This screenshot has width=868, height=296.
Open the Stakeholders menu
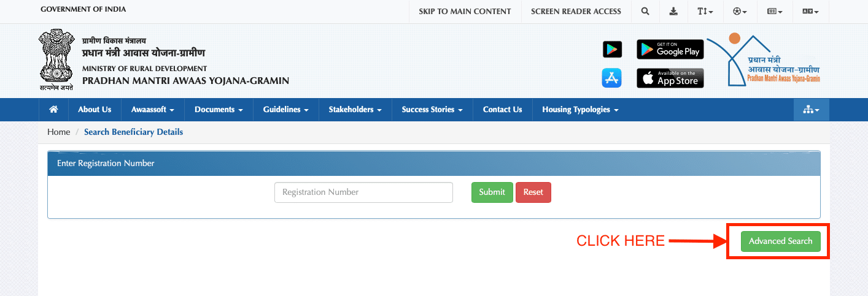(355, 110)
